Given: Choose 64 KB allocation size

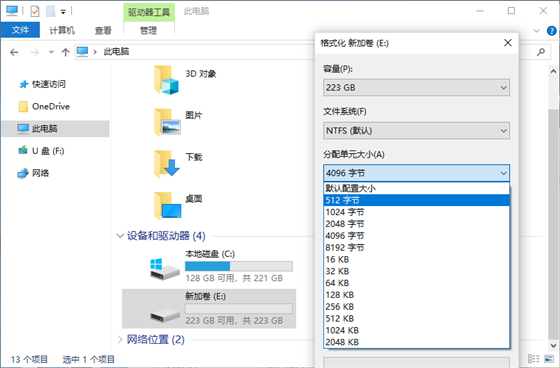Looking at the screenshot, I should (x=416, y=283).
